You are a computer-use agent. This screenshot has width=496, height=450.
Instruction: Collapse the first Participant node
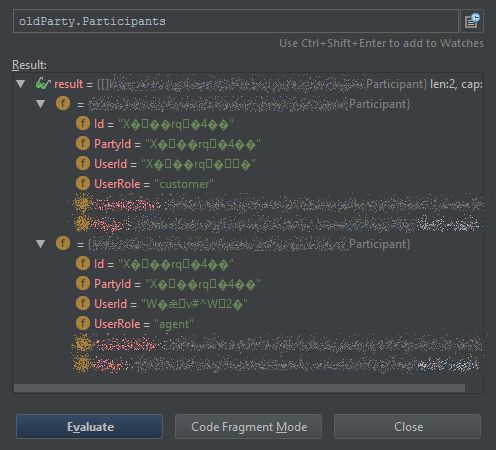(41, 104)
